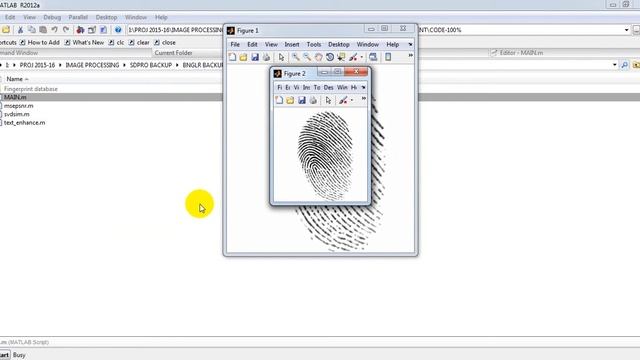The height and width of the screenshot is (360, 640).
Task: Click Undo icon in MATLAB toolbar
Action: [x=54, y=30]
